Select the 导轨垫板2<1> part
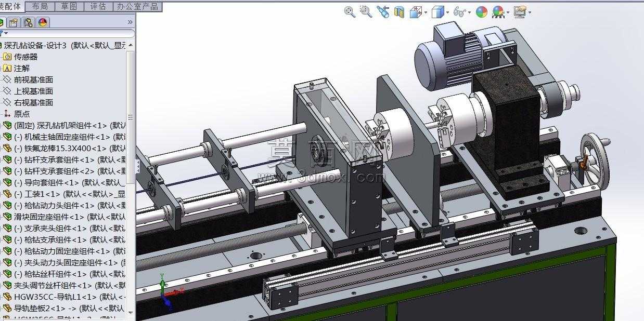This screenshot has width=644, height=321. [70, 308]
